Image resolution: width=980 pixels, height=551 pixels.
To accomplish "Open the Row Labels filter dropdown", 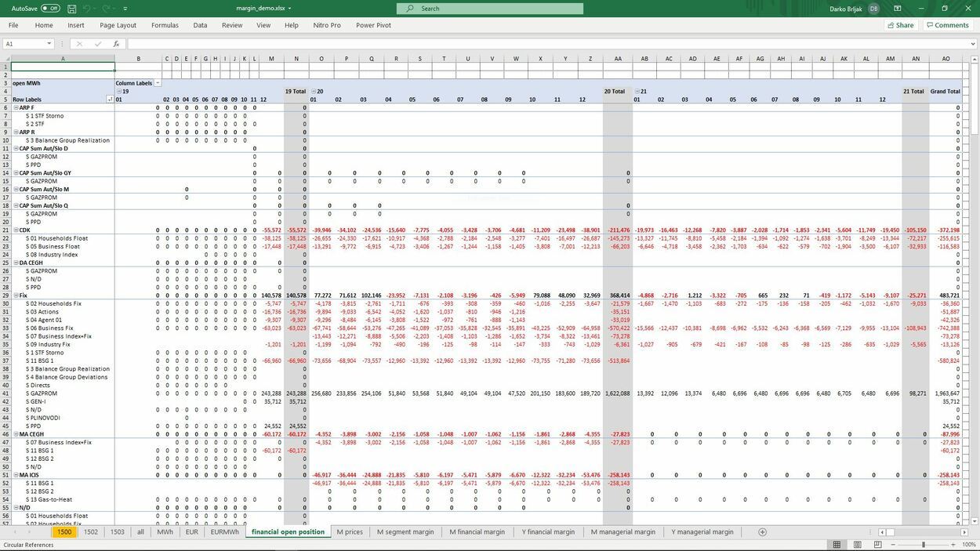I will tap(110, 99).
